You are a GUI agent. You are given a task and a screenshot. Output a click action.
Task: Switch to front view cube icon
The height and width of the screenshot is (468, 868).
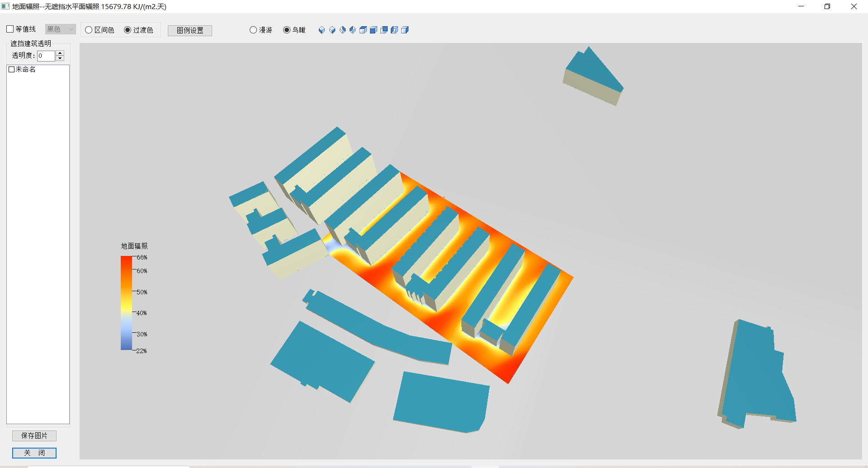pos(374,30)
